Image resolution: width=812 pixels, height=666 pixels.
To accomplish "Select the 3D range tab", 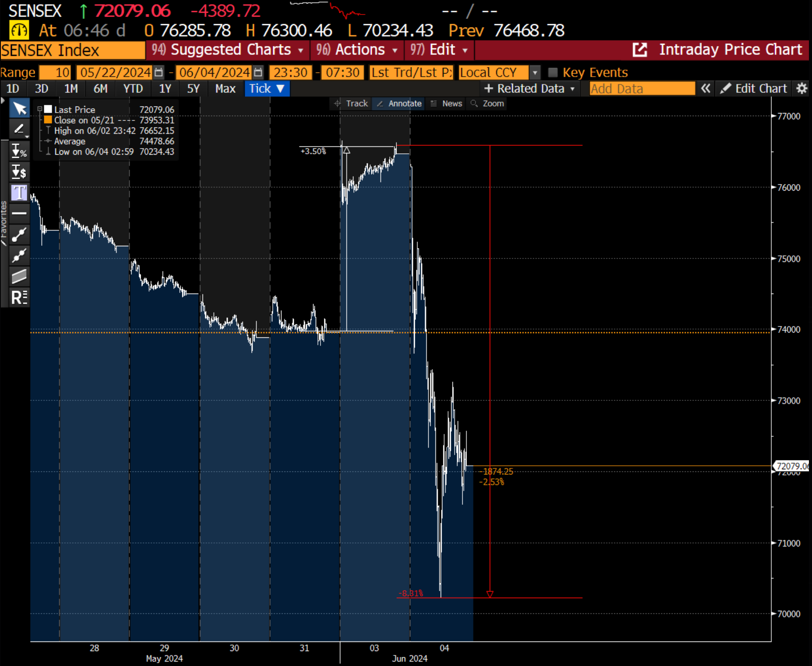I will coord(42,89).
